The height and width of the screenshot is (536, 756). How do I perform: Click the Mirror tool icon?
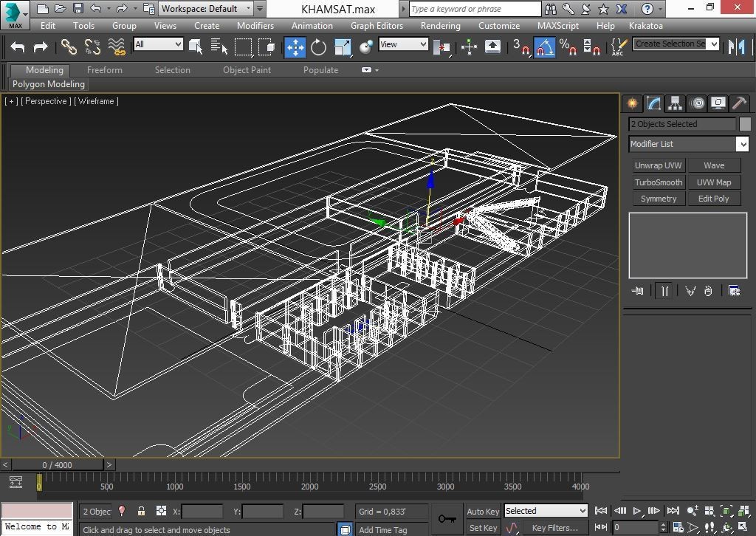(736, 47)
